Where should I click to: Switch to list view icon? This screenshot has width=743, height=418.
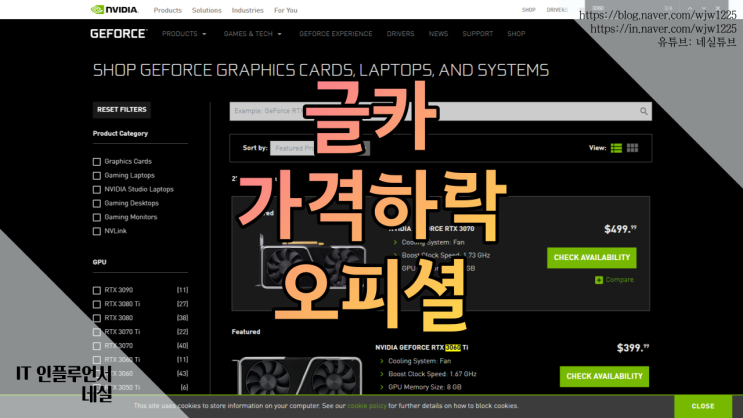(x=616, y=148)
